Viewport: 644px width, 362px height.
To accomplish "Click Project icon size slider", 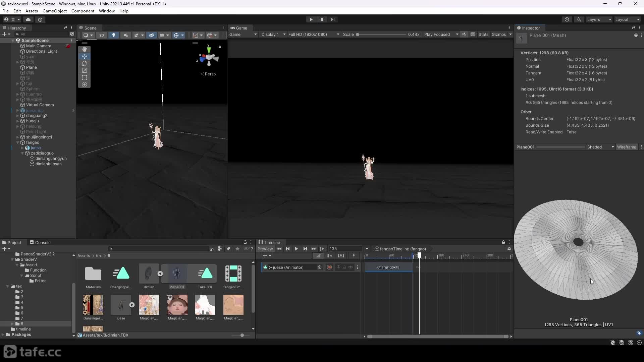I will (x=242, y=335).
